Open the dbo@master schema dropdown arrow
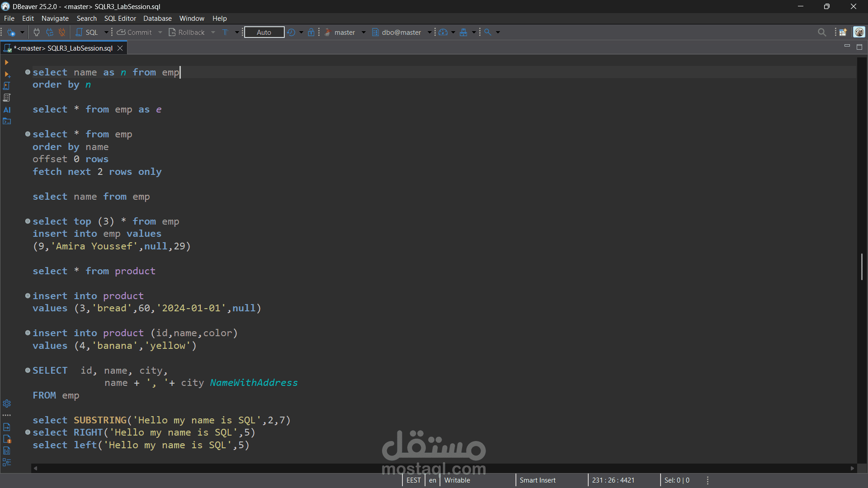This screenshot has width=868, height=488. click(x=429, y=33)
